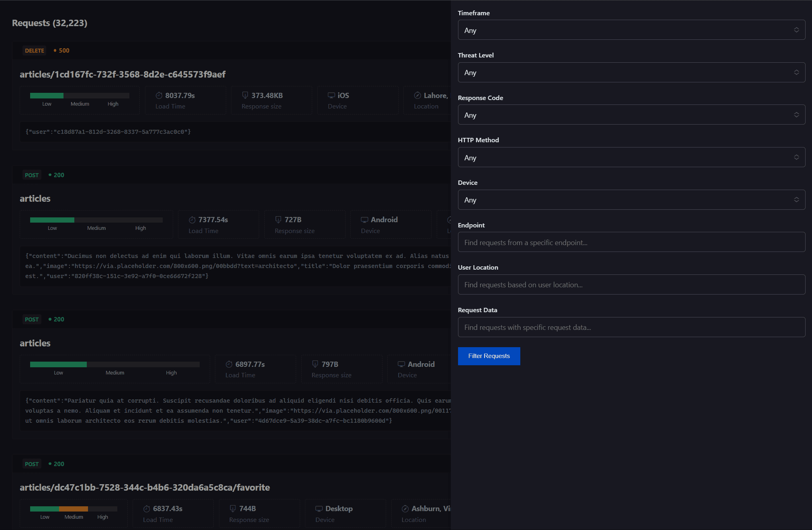Image resolution: width=812 pixels, height=530 pixels.
Task: Click the Desktop device icon on the favorite request
Action: pos(319,508)
